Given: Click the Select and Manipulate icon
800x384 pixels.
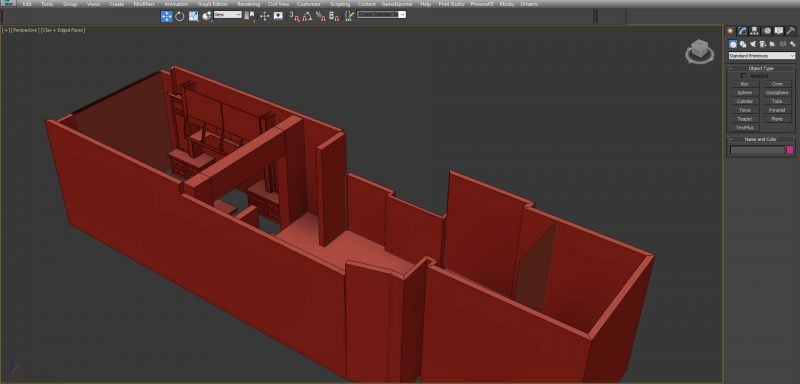Looking at the screenshot, I should (264, 16).
